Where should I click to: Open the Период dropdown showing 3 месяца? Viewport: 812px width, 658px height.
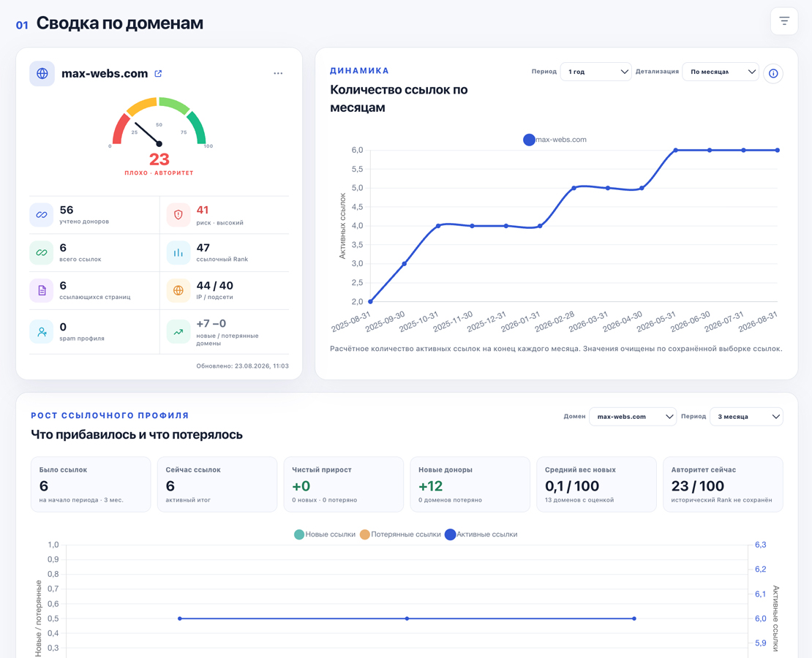[746, 416]
